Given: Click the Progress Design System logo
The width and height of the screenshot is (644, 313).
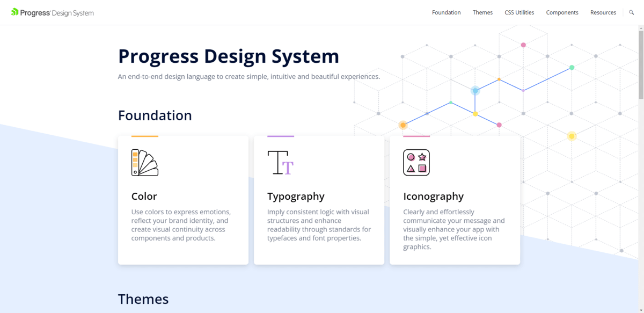Looking at the screenshot, I should click(x=52, y=12).
